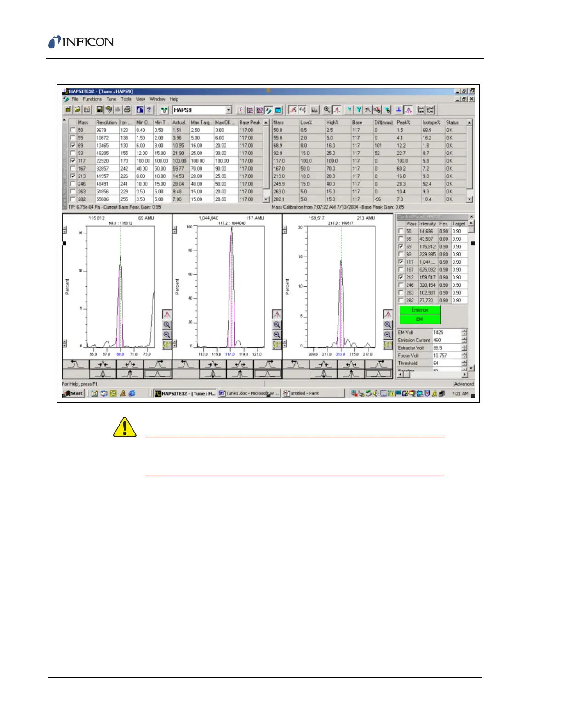Image resolution: width=562 pixels, height=728 pixels.
Task: Click the red peak icon beside 69 AMU plot
Action: click(x=167, y=314)
